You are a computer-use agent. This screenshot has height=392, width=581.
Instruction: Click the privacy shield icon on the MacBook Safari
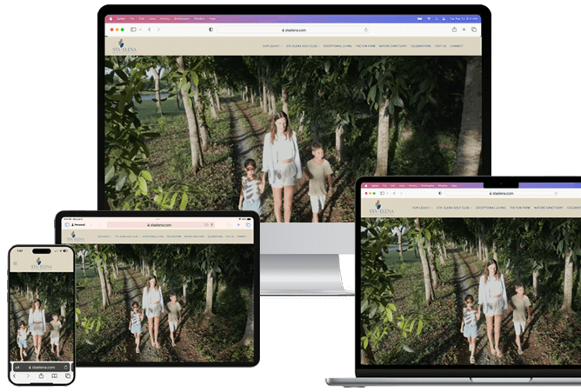(x=440, y=193)
